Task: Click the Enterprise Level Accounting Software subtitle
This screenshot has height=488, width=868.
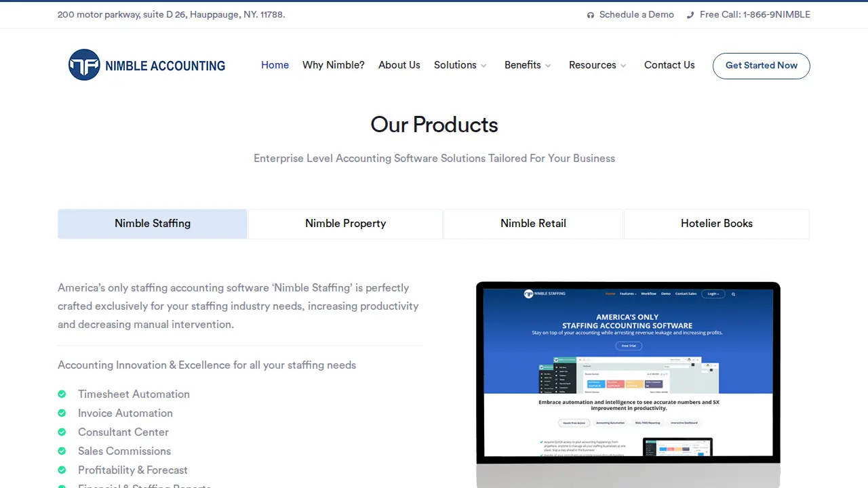Action: point(434,159)
